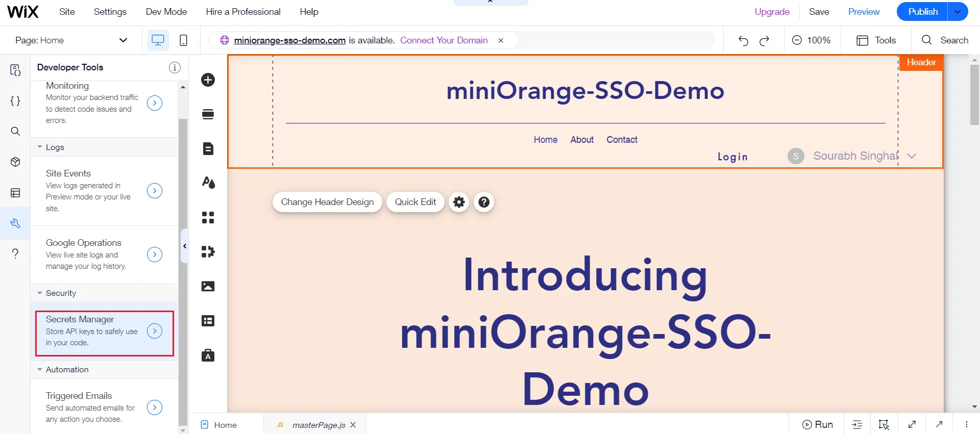Open the briefcase icon in the left toolbar
Image resolution: width=980 pixels, height=434 pixels.
tap(208, 355)
